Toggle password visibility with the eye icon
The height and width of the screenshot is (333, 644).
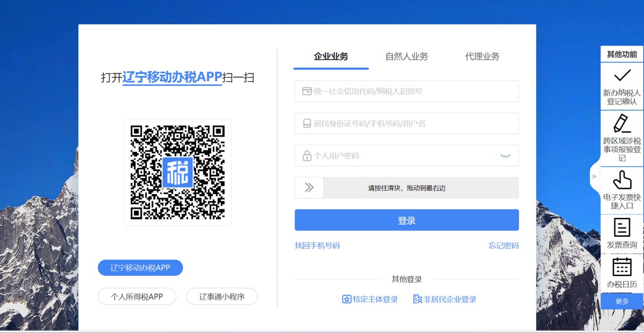[x=505, y=156]
